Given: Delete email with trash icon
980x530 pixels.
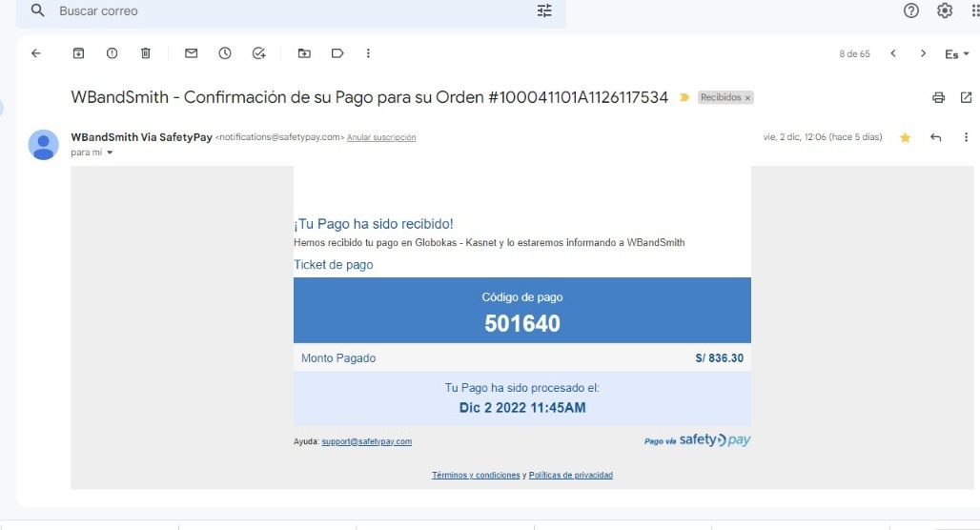Looking at the screenshot, I should click(x=146, y=53).
